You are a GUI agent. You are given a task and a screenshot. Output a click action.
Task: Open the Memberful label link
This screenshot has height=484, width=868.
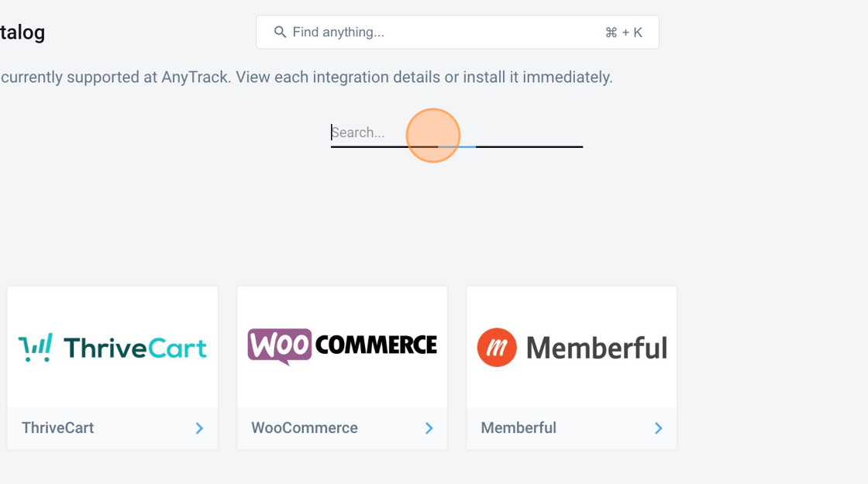tap(518, 427)
